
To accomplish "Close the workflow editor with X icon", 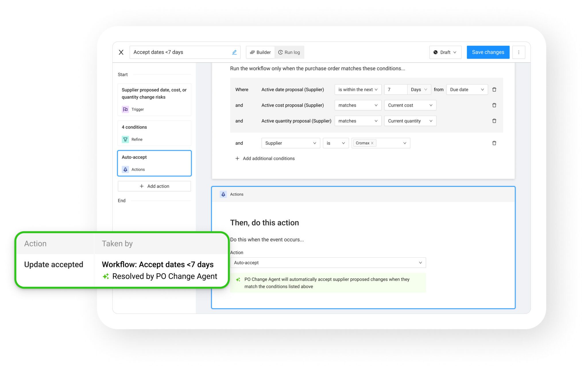I will (121, 52).
